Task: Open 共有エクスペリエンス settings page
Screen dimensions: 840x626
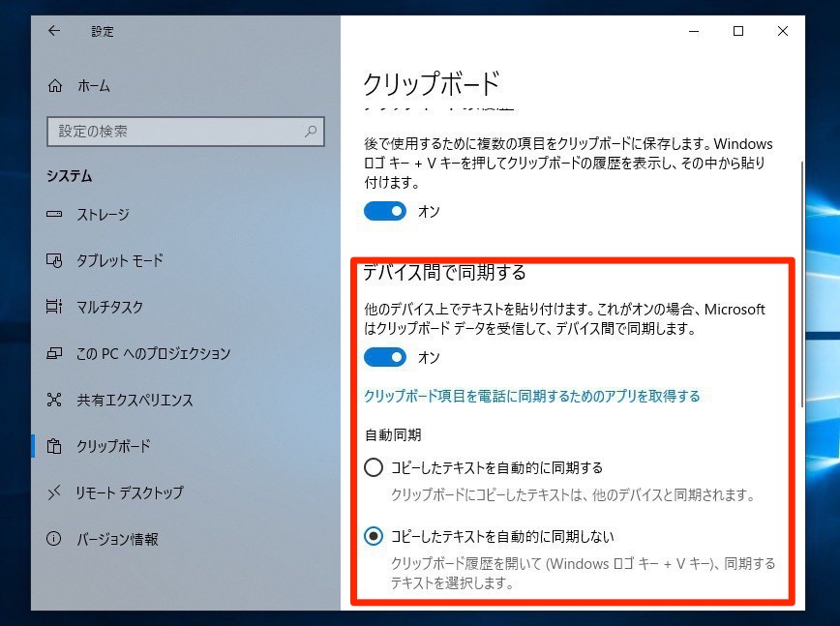Action: coord(135,400)
